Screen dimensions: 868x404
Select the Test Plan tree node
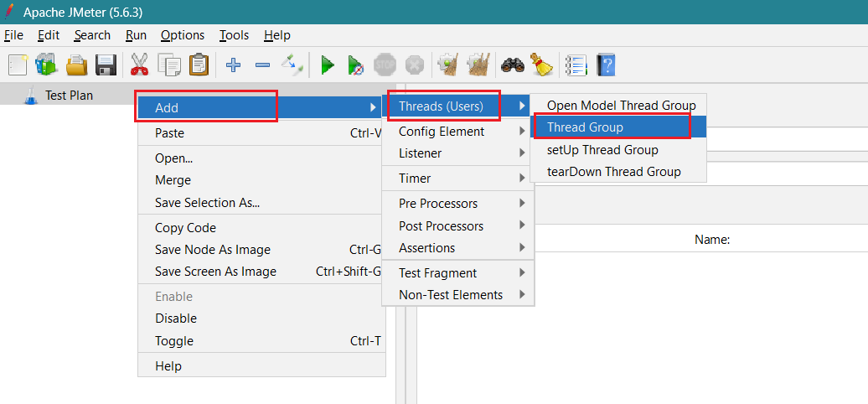69,96
